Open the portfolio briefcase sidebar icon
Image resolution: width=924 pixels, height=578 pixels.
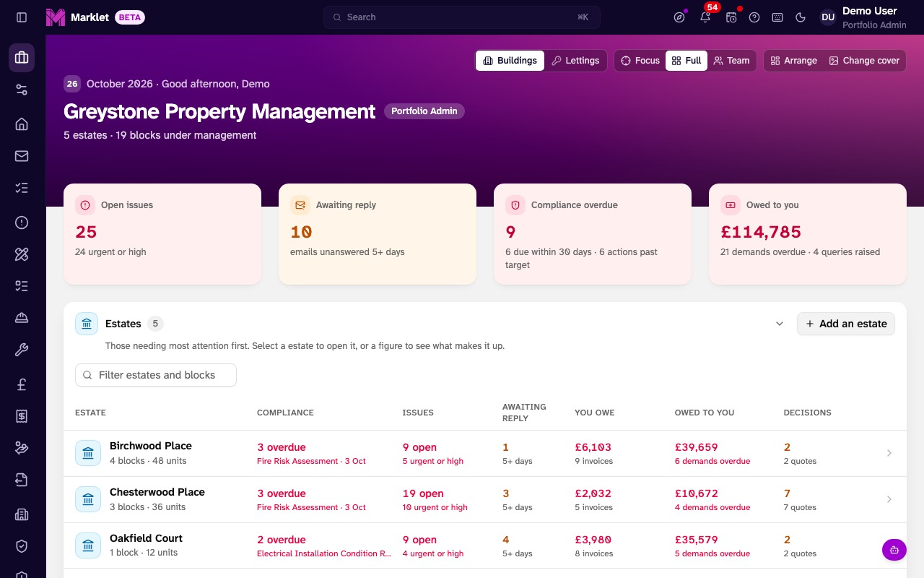[22, 58]
